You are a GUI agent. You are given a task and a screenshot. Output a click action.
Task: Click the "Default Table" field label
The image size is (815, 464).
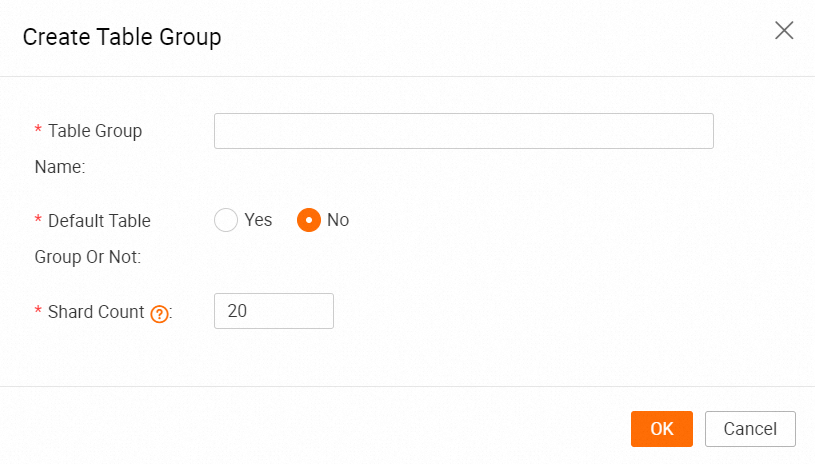pos(99,220)
